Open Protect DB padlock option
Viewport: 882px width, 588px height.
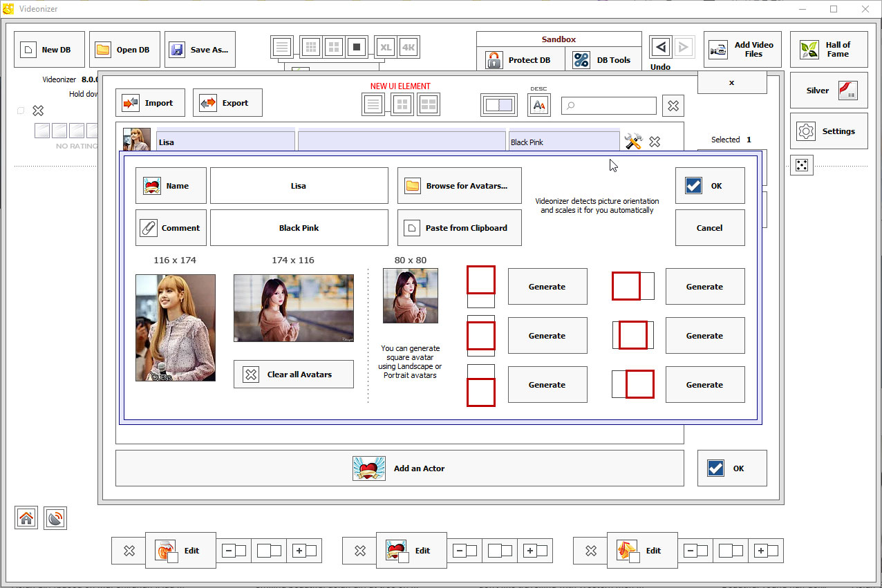coord(519,60)
